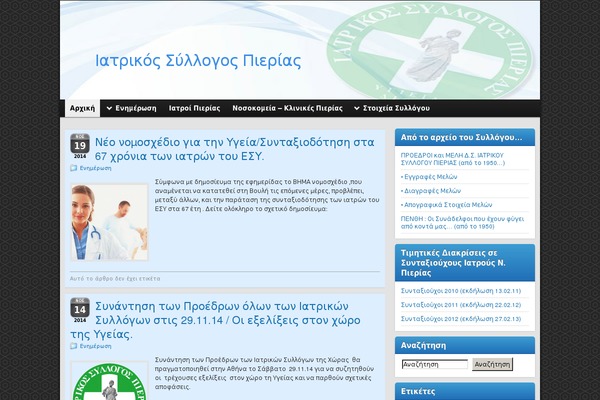Open the Αρχική menu tab
This screenshot has width=600, height=400.
(x=82, y=108)
